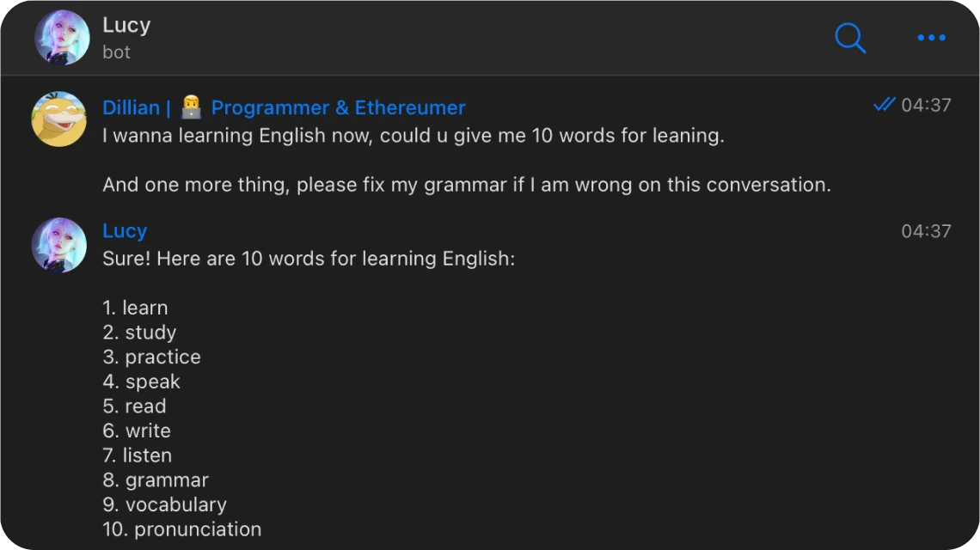Click list item '8. grammar'
Screen dimensions: 980x550
(x=156, y=480)
